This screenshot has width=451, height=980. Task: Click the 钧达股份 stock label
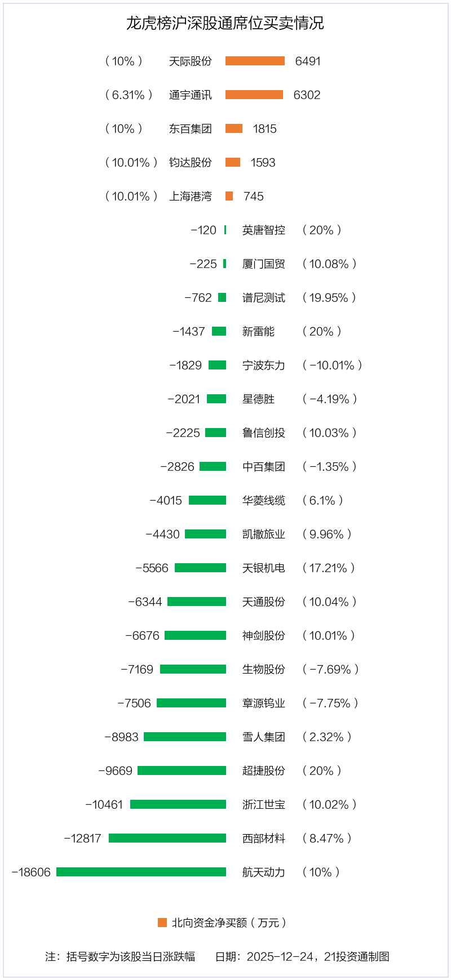click(x=191, y=162)
